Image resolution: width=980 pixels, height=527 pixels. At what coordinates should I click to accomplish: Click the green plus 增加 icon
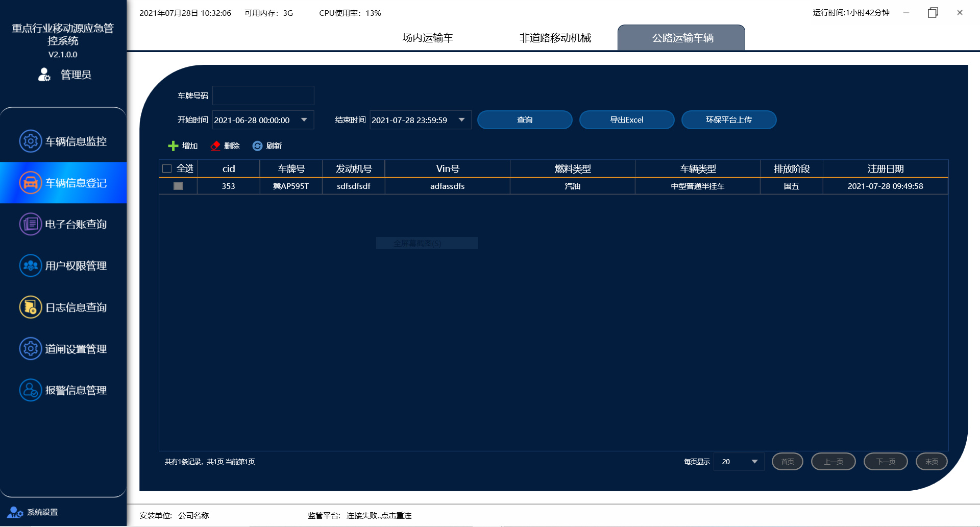[x=173, y=146]
